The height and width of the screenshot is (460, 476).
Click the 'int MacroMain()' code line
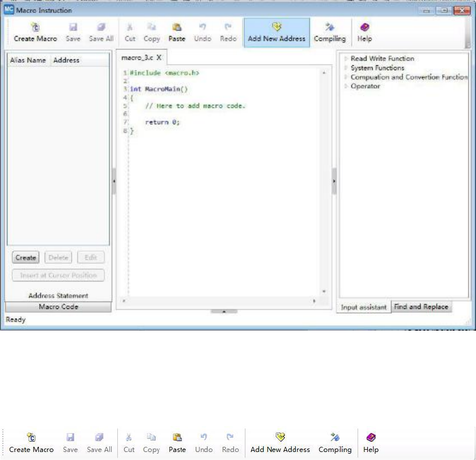(159, 89)
